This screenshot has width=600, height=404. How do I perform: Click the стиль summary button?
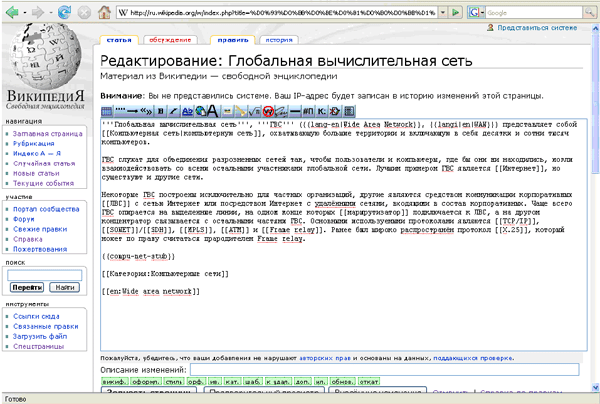(174, 381)
